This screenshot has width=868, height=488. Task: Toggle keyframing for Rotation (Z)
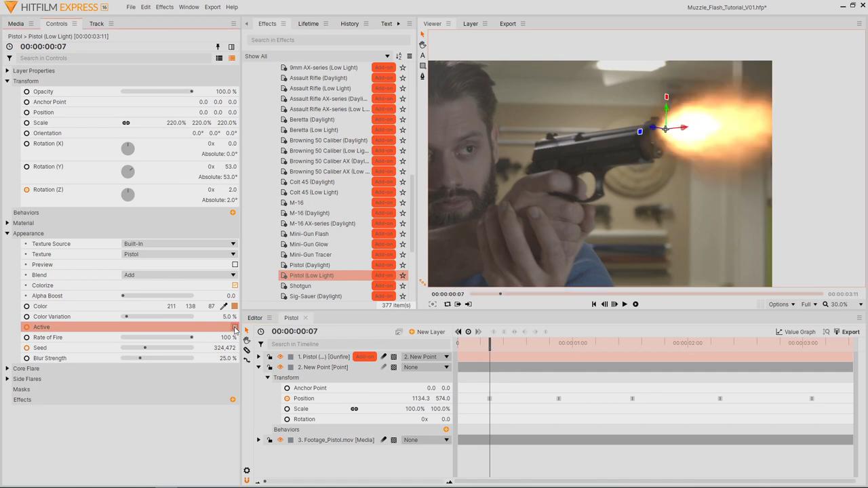point(26,190)
